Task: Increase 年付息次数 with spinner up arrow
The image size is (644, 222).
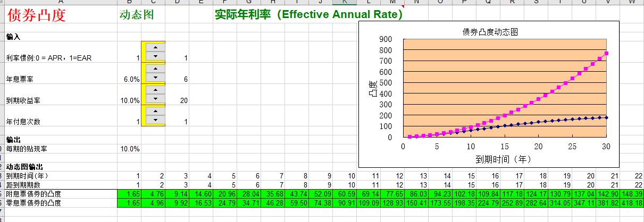Action: point(155,111)
